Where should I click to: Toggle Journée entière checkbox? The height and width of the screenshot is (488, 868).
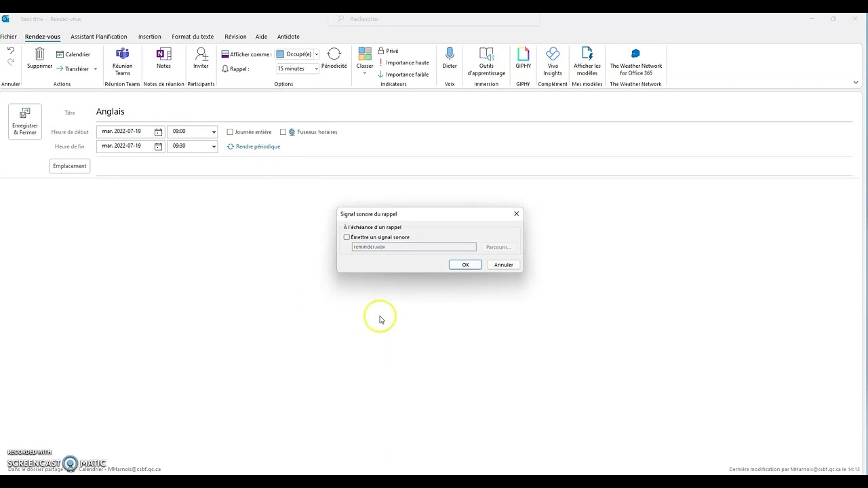(230, 132)
